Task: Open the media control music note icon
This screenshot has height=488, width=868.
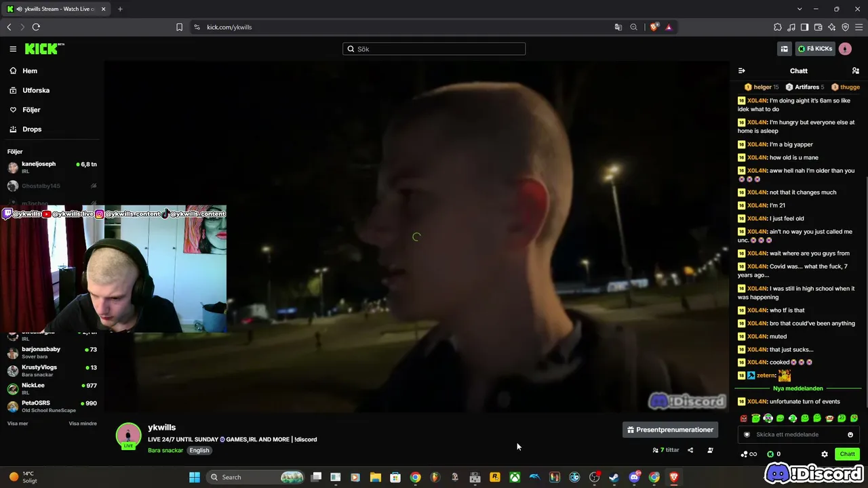Action: [791, 27]
